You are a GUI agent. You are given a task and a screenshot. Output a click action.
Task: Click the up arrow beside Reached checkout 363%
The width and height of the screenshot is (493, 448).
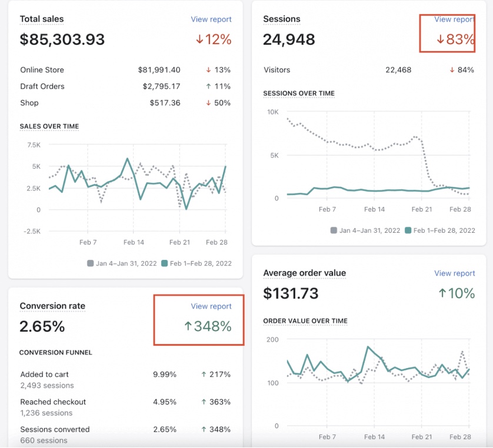tap(204, 402)
